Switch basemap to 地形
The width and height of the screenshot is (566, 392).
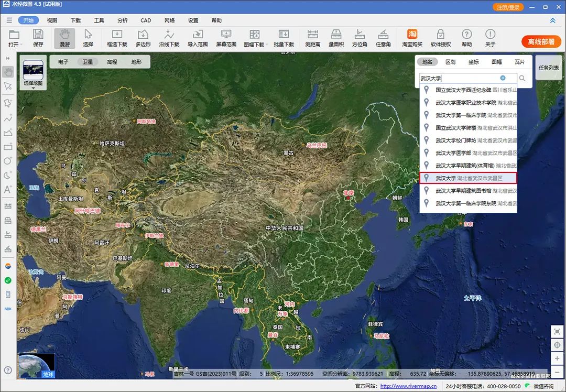(136, 62)
